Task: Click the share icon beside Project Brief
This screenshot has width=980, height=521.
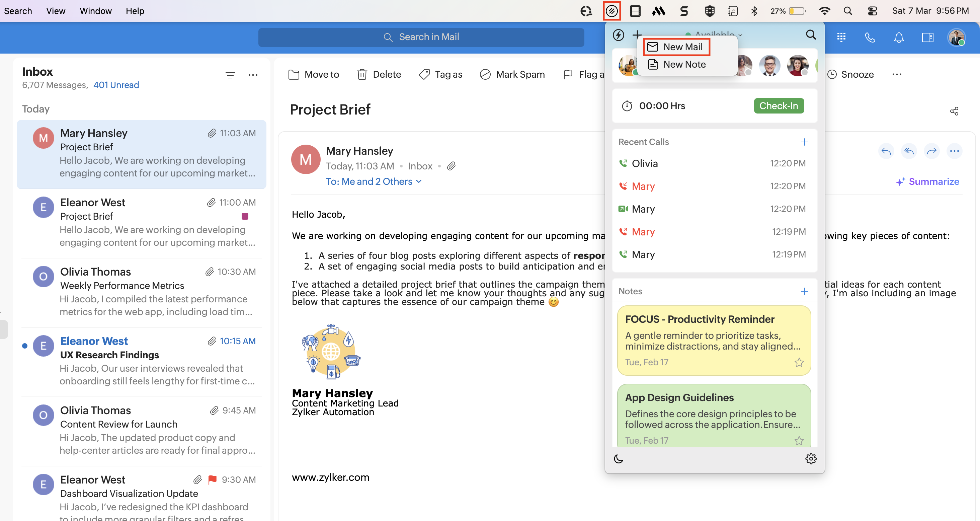Action: click(954, 111)
